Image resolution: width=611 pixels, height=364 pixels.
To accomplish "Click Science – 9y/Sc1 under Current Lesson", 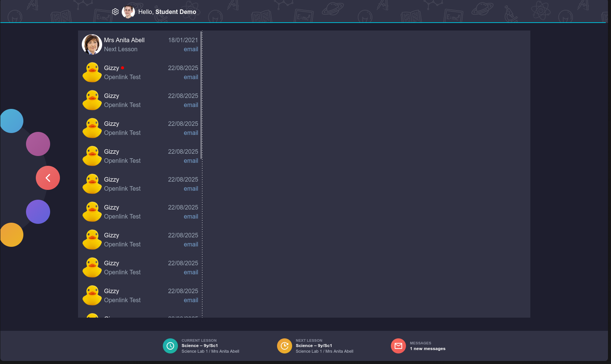I will click(199, 346).
